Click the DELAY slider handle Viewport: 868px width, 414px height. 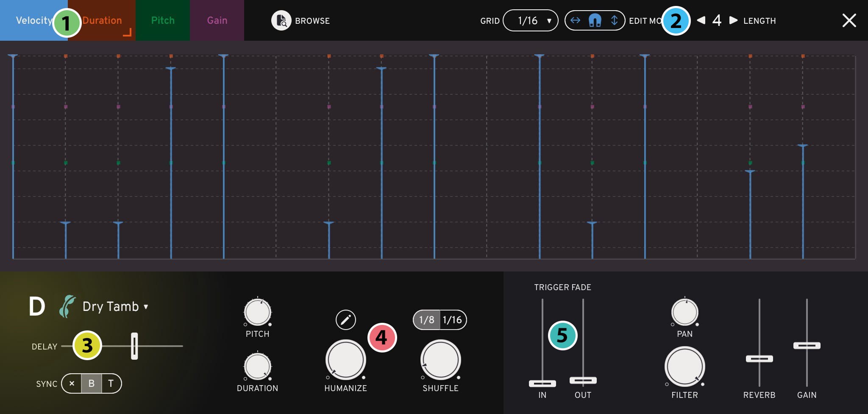(x=134, y=346)
